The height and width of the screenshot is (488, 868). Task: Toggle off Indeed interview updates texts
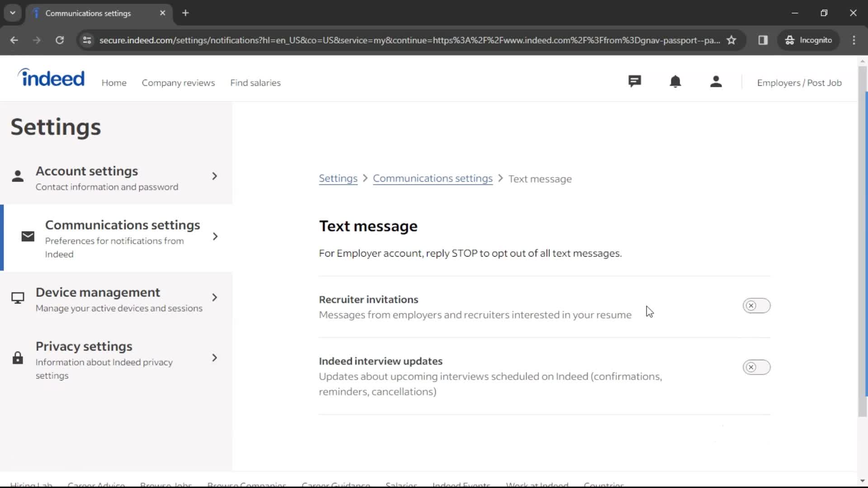tap(756, 367)
